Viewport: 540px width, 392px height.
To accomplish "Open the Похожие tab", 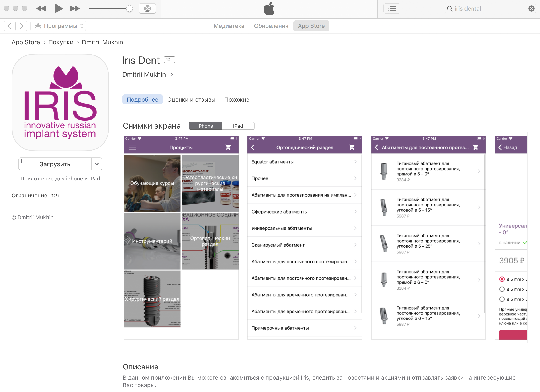I will coord(237,100).
